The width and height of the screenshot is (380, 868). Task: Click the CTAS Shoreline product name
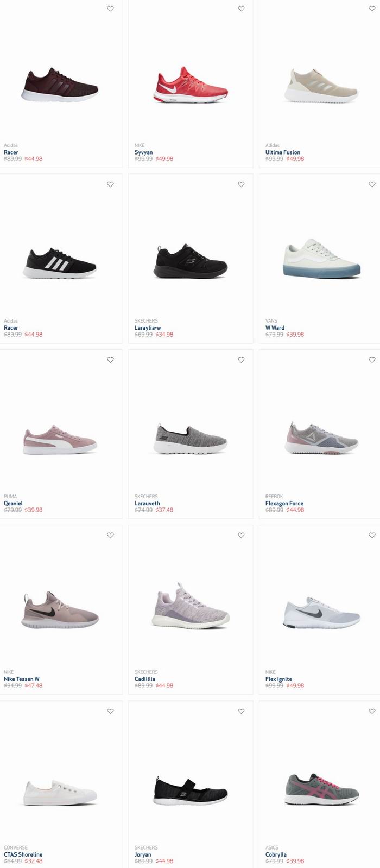23,855
